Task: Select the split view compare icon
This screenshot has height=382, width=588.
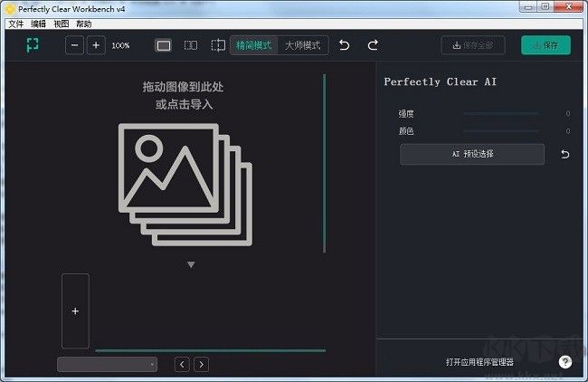Action: [218, 45]
